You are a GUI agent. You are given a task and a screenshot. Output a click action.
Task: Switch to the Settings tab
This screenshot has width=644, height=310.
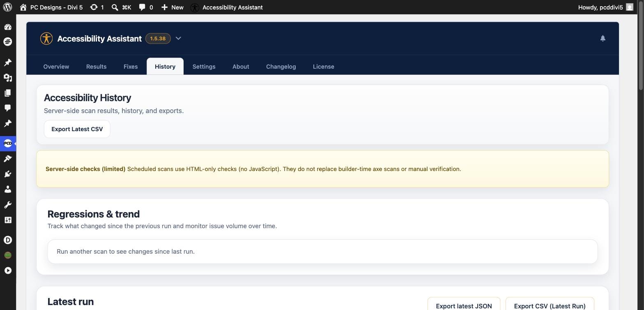(x=204, y=67)
